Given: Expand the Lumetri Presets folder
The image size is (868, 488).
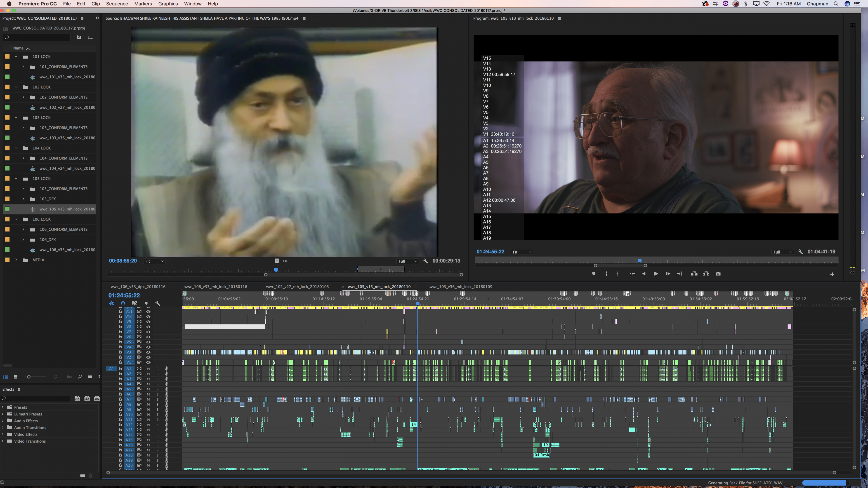Looking at the screenshot, I should point(3,414).
